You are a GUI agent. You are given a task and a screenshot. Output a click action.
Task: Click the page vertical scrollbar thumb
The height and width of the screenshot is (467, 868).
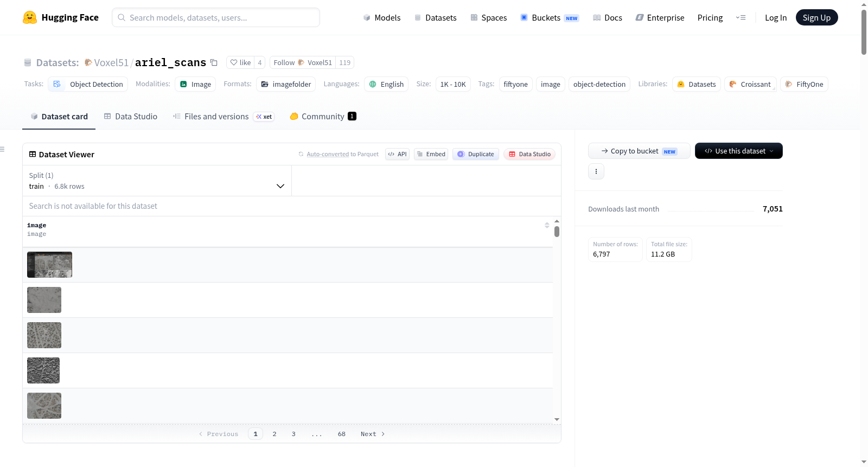[x=864, y=32]
